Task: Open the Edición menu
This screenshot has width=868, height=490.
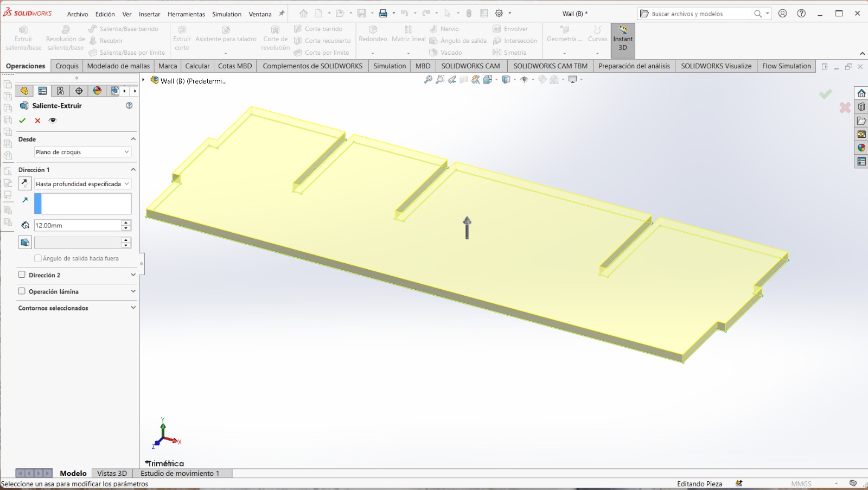Action: click(x=105, y=14)
